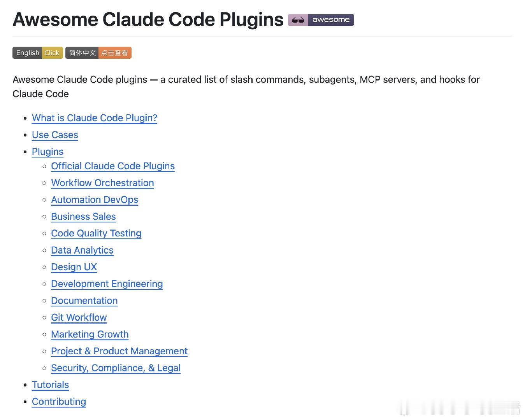
Task: Navigate to the Business Sales link
Action: pyautogui.click(x=83, y=217)
